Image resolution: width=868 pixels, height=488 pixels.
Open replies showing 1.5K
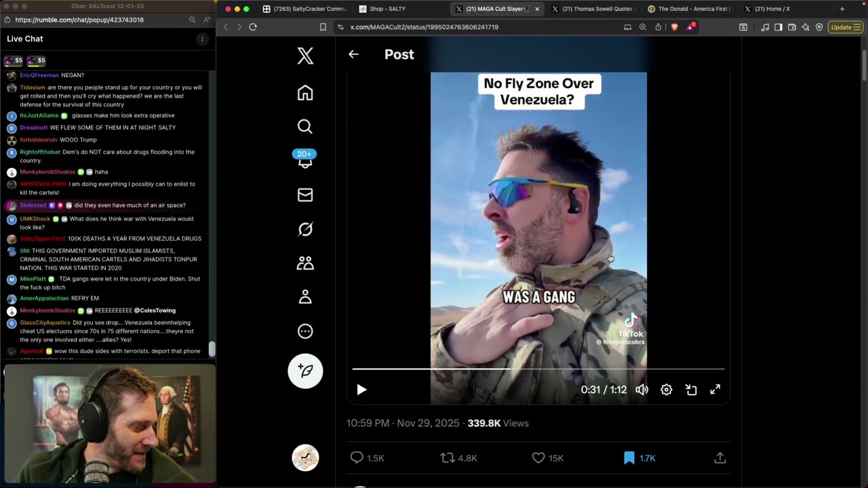tap(367, 458)
